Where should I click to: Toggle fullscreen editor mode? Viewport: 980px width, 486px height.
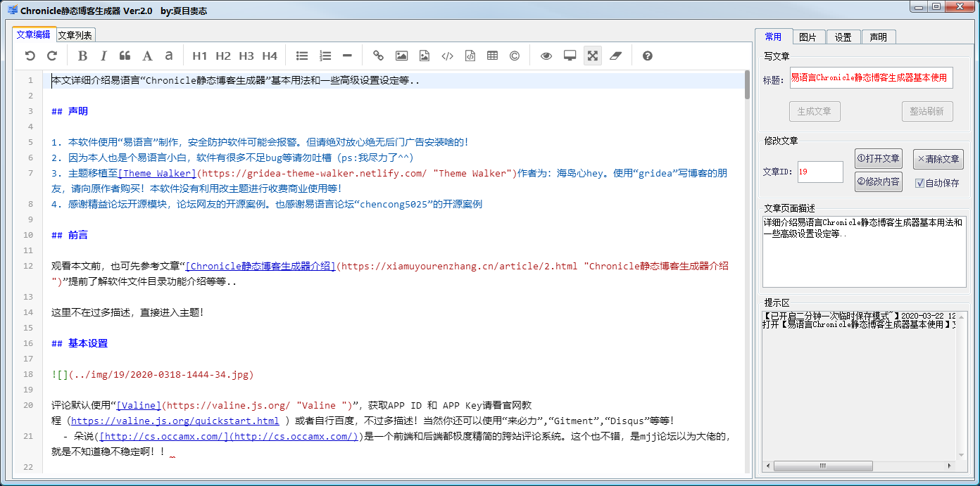coord(593,56)
